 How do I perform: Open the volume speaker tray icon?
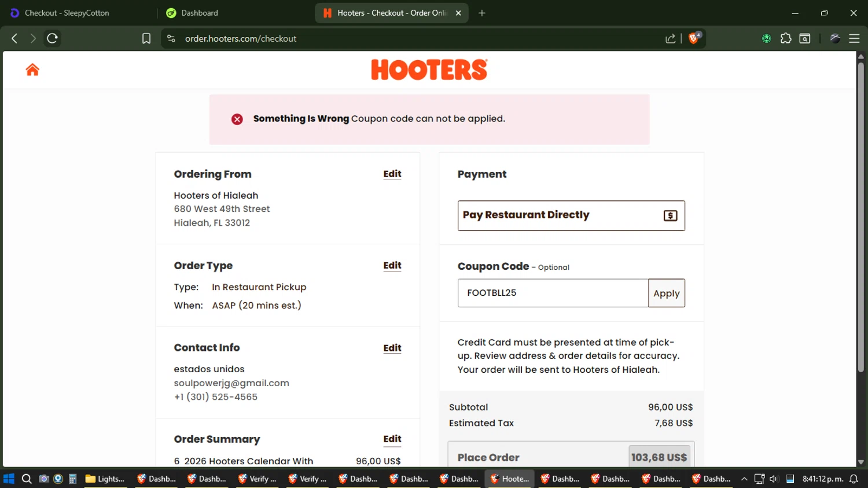774,479
